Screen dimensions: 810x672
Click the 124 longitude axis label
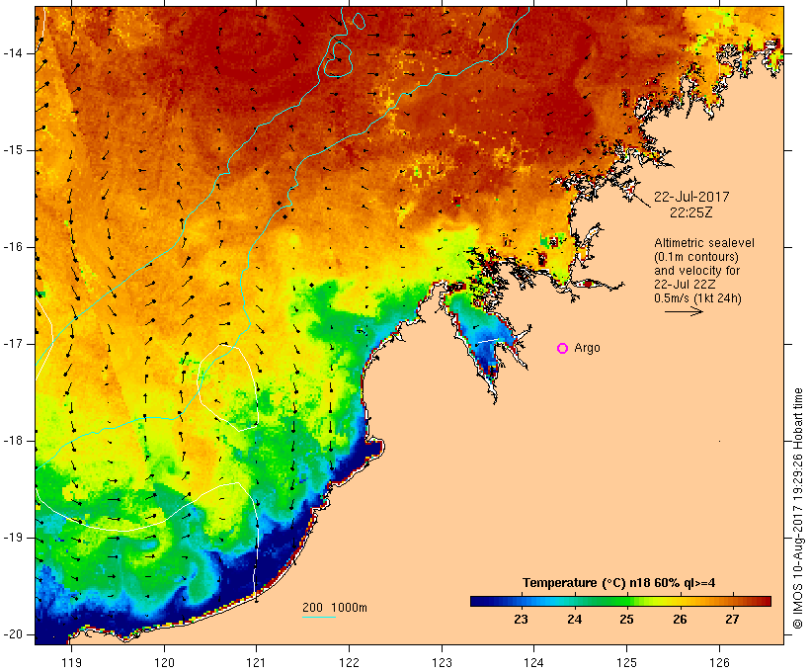(x=533, y=662)
